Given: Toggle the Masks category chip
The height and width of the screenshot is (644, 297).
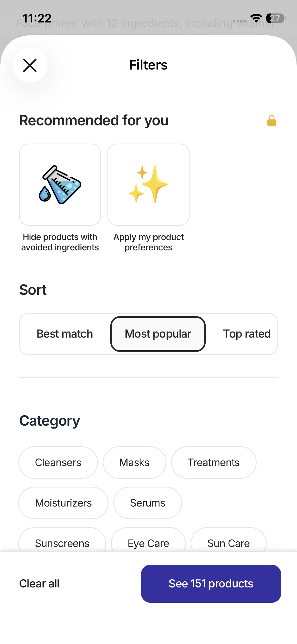Looking at the screenshot, I should point(134,462).
